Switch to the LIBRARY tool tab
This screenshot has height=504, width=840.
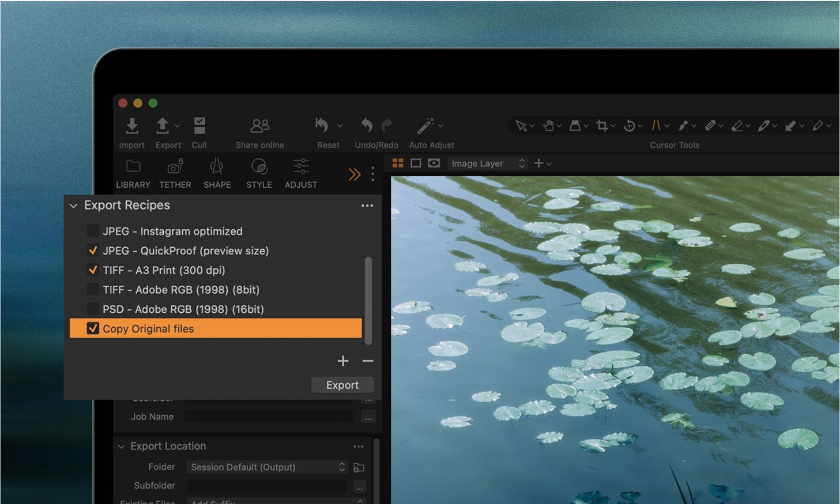coord(133,173)
